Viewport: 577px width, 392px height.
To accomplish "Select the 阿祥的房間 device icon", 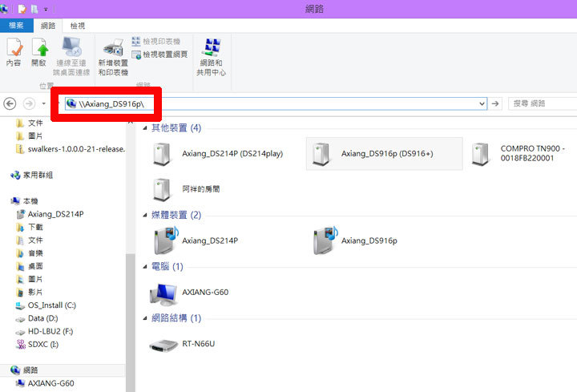I will pos(162,189).
